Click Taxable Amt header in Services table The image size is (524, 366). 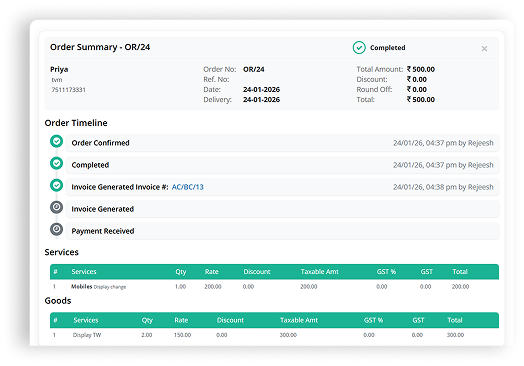tap(319, 272)
